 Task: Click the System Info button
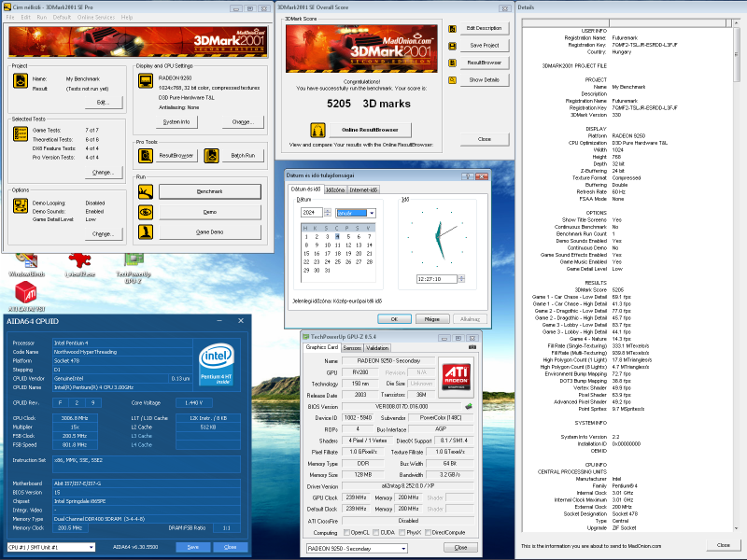(176, 122)
